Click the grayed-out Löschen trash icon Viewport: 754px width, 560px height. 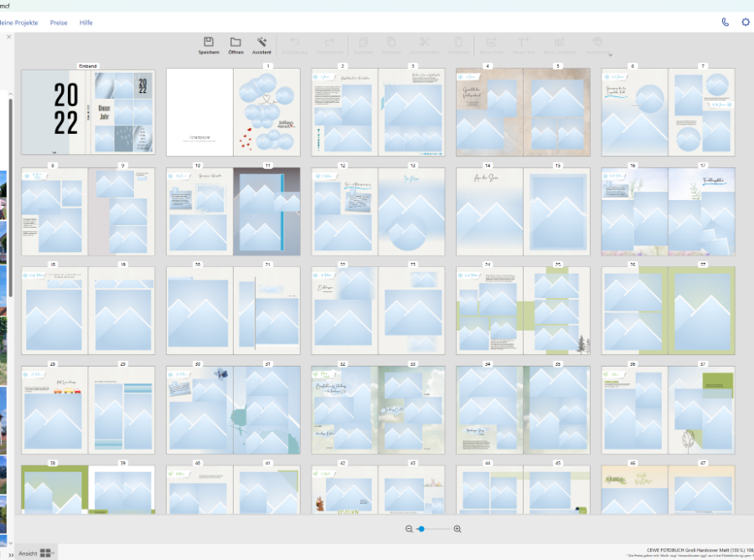tap(458, 42)
